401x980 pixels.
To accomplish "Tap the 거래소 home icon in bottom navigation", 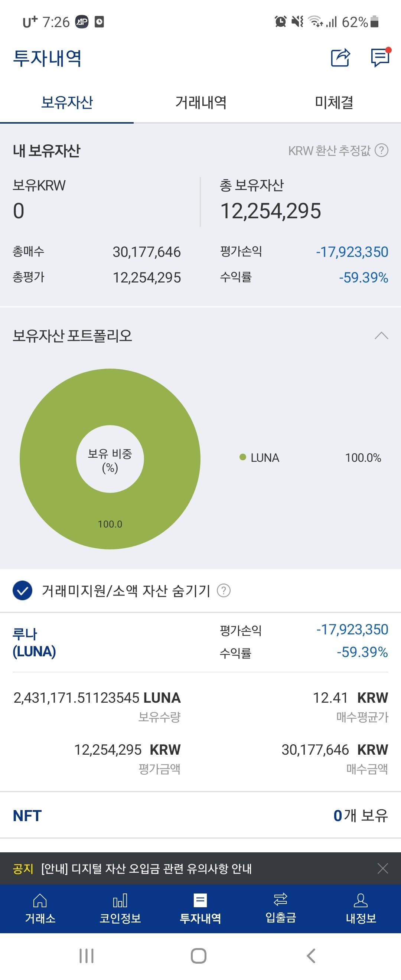I will click(40, 908).
